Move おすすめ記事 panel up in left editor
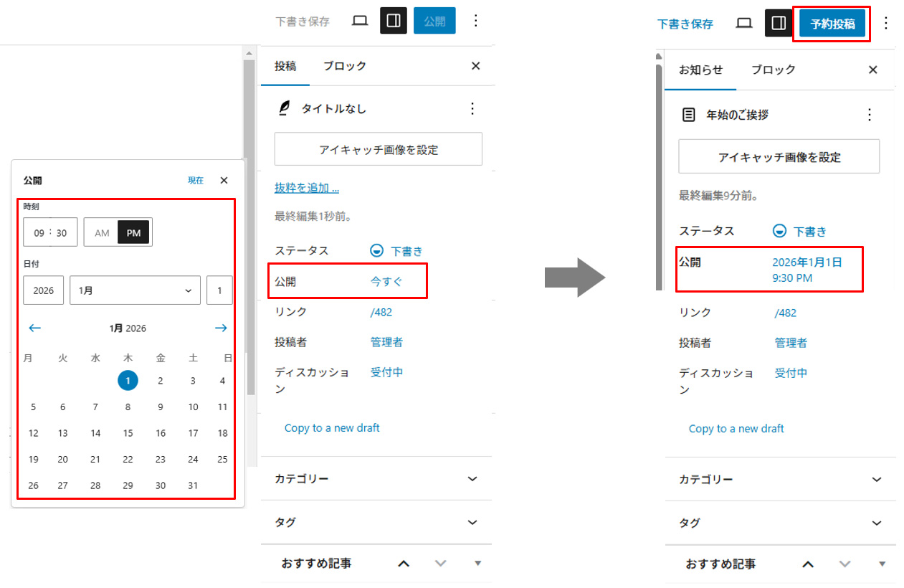 tap(404, 564)
